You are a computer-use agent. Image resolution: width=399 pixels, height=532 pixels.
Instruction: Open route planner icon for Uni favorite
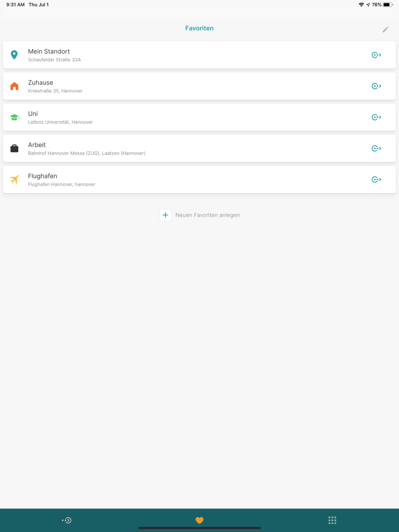[376, 117]
